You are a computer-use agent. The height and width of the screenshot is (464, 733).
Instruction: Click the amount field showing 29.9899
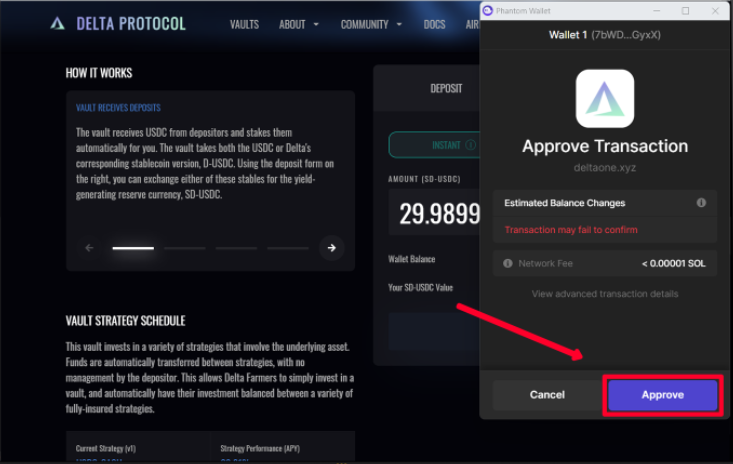(434, 213)
